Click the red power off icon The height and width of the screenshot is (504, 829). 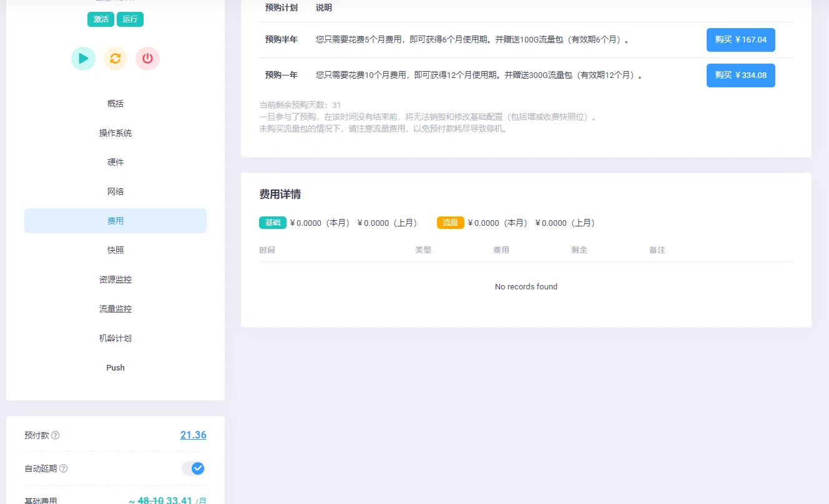(147, 59)
